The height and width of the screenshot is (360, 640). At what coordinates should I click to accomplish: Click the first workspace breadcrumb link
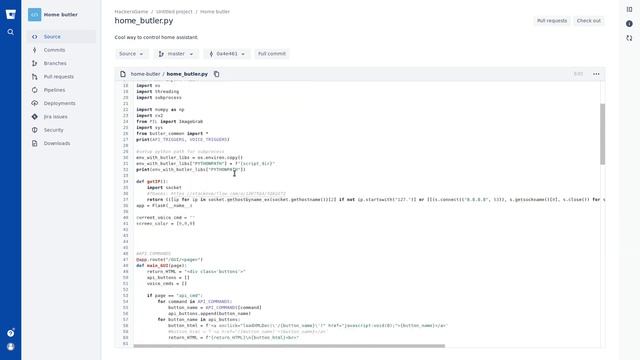131,12
